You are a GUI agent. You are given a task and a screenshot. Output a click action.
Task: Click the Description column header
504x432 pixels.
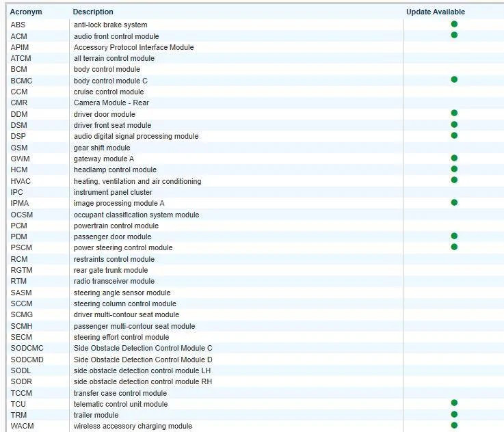(x=93, y=12)
